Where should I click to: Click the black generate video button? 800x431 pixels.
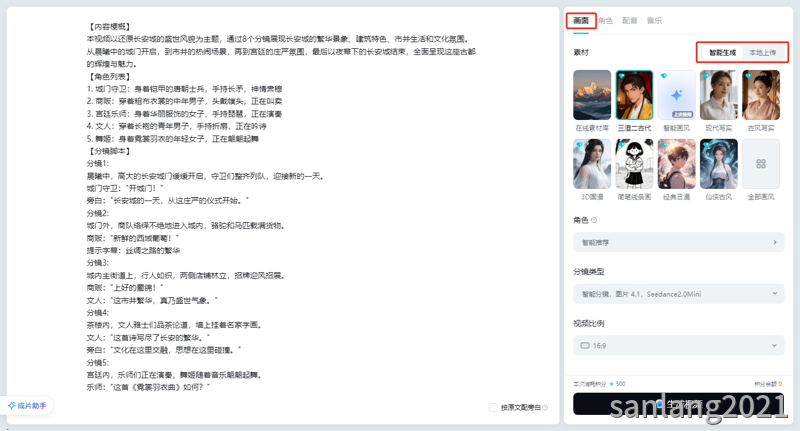(x=679, y=404)
